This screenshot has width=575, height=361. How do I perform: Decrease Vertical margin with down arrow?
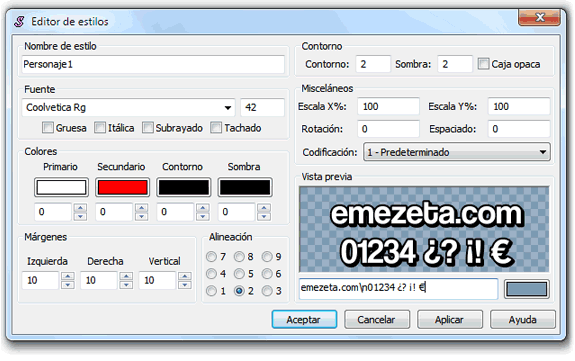(185, 284)
